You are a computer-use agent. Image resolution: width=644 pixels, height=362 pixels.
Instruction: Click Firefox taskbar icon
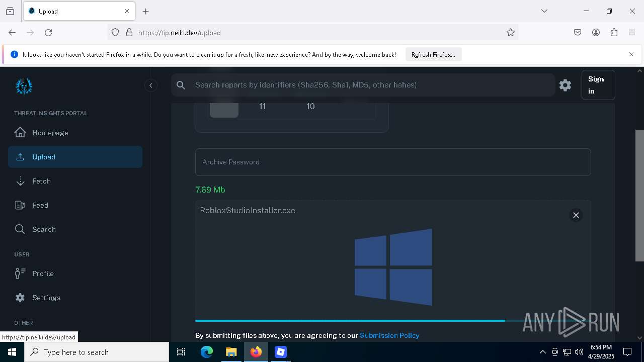[256, 352]
